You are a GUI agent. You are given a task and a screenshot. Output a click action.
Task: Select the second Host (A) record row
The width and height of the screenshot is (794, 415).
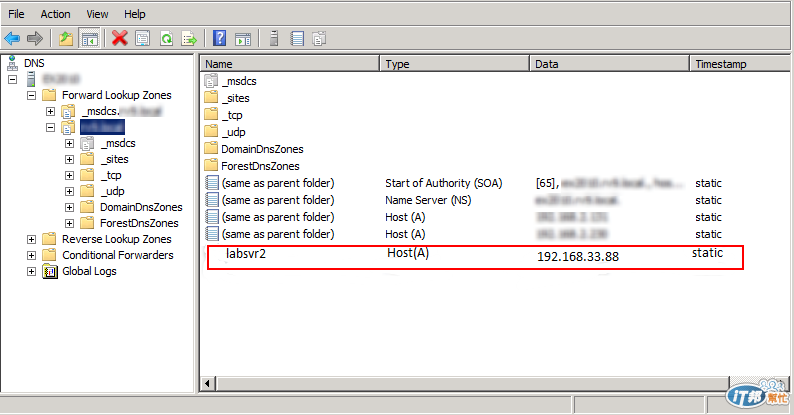[462, 234]
